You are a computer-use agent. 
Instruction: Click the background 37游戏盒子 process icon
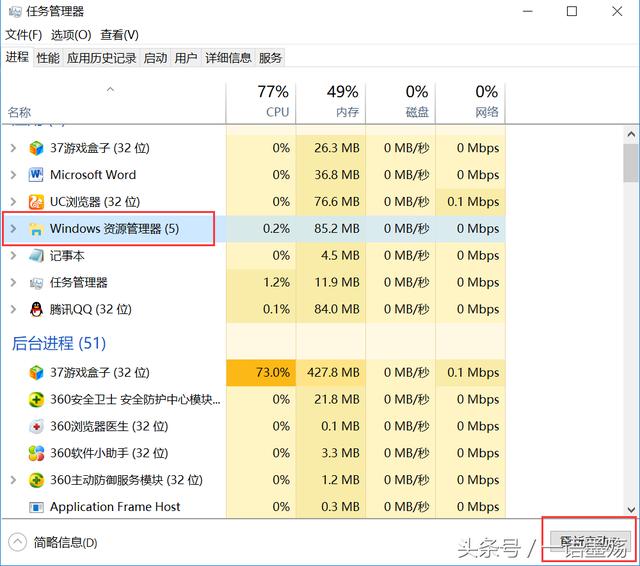click(x=36, y=373)
